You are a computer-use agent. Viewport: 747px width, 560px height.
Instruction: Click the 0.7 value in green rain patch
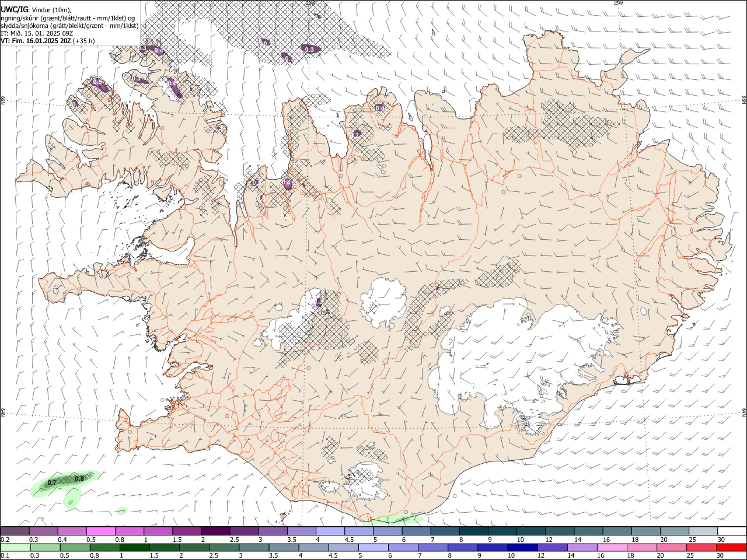click(52, 482)
